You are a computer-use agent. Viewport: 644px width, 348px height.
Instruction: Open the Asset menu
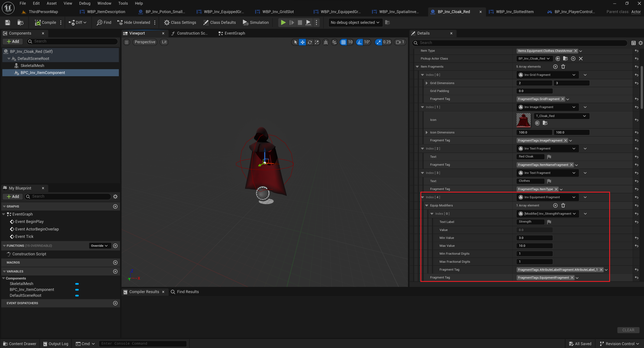click(51, 3)
